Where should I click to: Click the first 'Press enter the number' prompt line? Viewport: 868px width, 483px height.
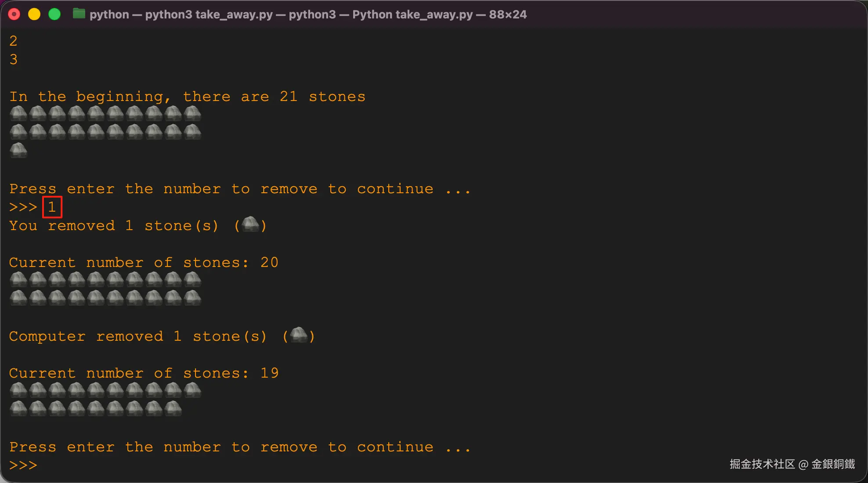click(x=240, y=189)
